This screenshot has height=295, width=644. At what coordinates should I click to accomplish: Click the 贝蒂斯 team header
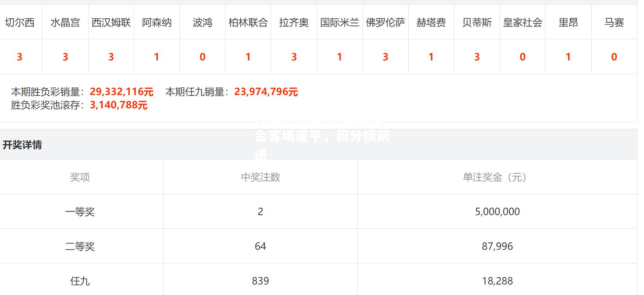tap(477, 23)
